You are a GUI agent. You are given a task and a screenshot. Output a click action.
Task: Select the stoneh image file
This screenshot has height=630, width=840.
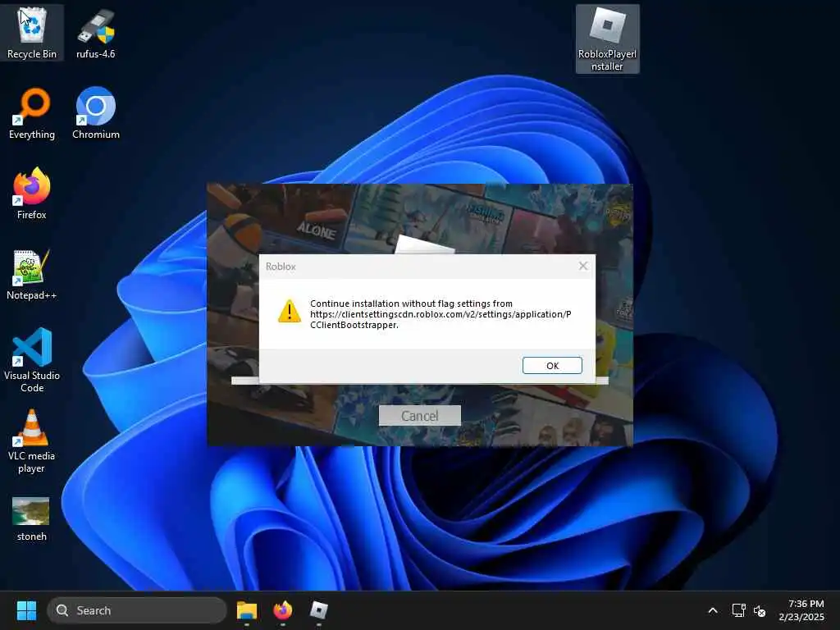pos(32,518)
